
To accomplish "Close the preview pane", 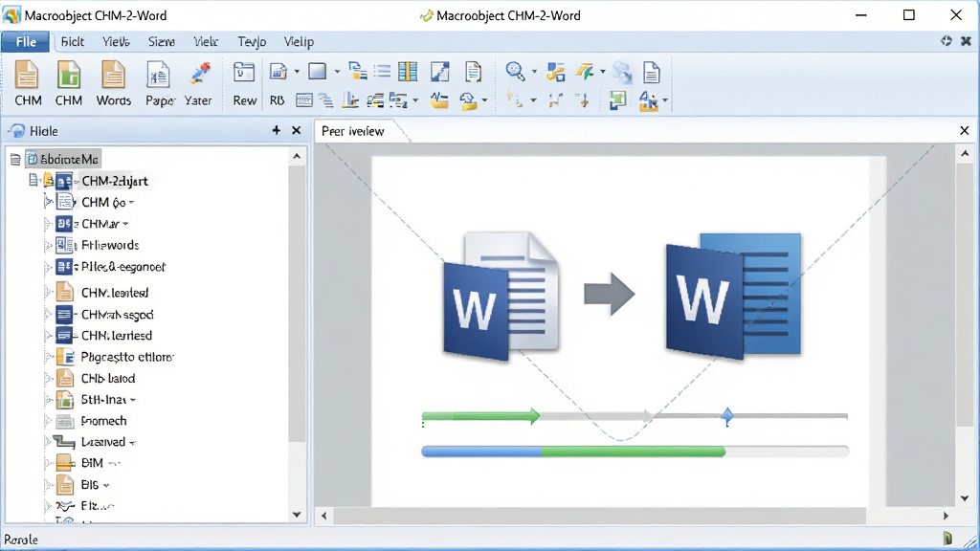I will tap(965, 130).
